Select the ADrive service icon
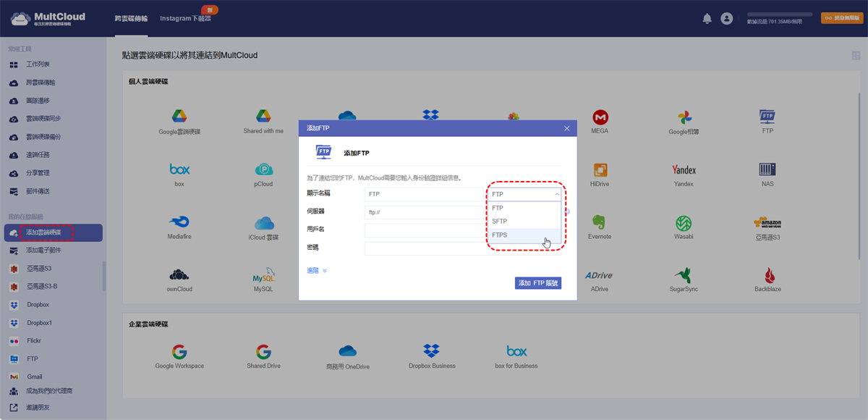Image resolution: width=868 pixels, height=420 pixels. click(600, 275)
